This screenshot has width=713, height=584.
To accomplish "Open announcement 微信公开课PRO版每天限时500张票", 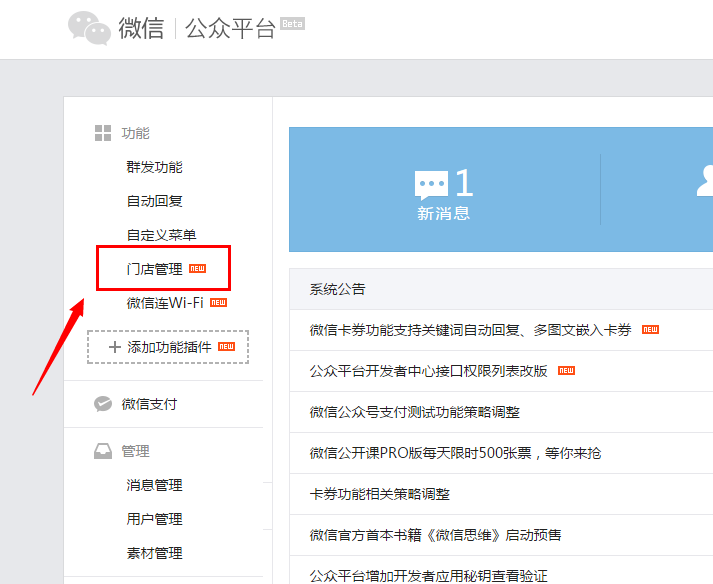I will [x=455, y=453].
